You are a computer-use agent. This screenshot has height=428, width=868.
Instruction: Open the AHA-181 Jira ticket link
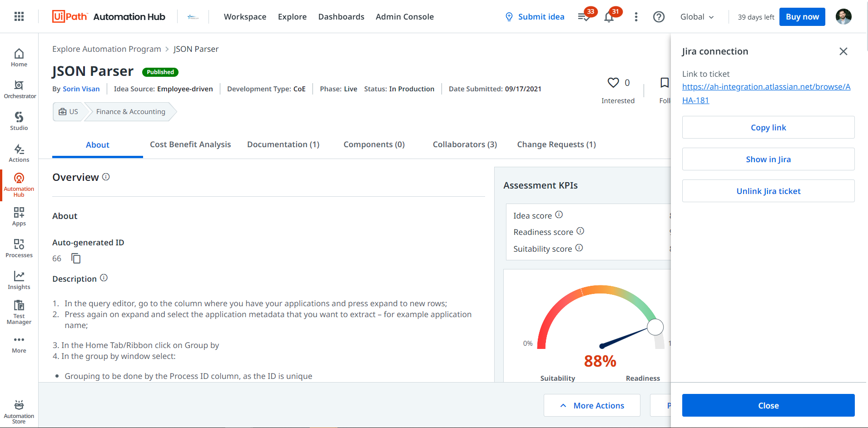pyautogui.click(x=766, y=94)
